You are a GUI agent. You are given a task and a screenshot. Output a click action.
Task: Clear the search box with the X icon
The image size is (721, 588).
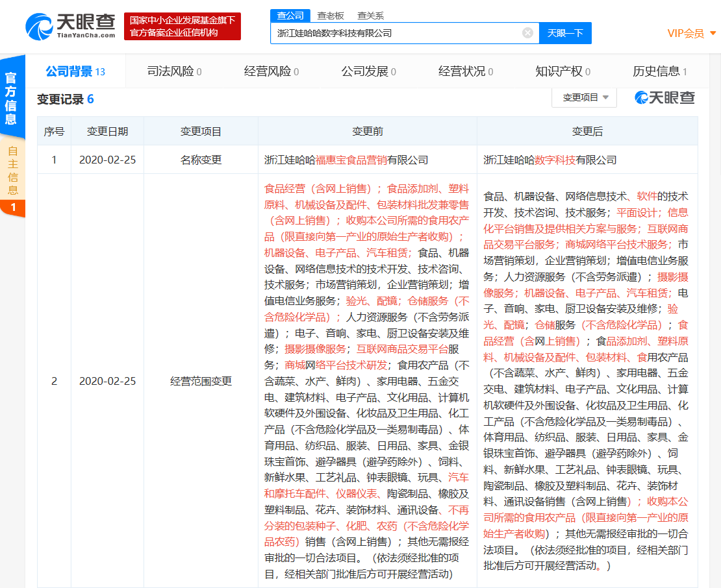527,33
